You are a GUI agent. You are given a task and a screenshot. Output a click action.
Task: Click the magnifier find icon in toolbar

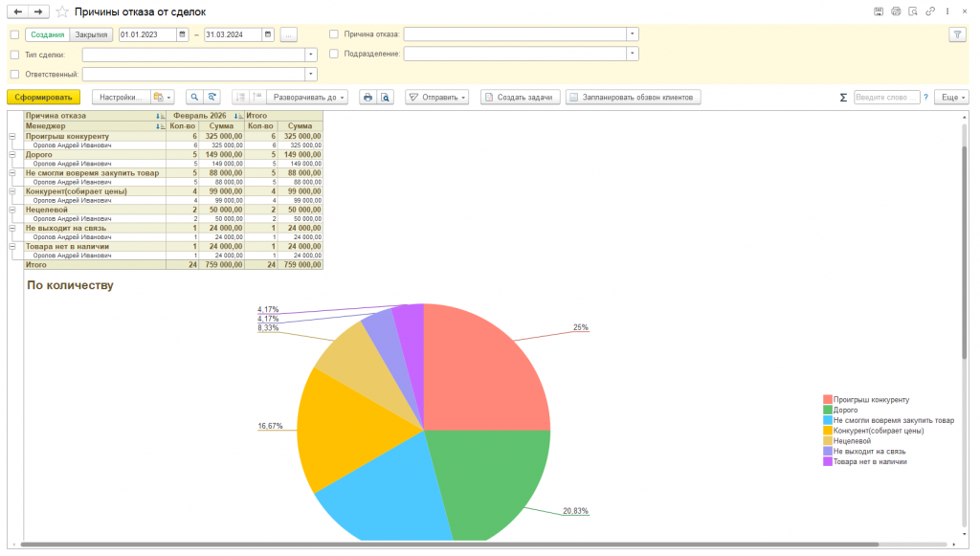tap(194, 98)
